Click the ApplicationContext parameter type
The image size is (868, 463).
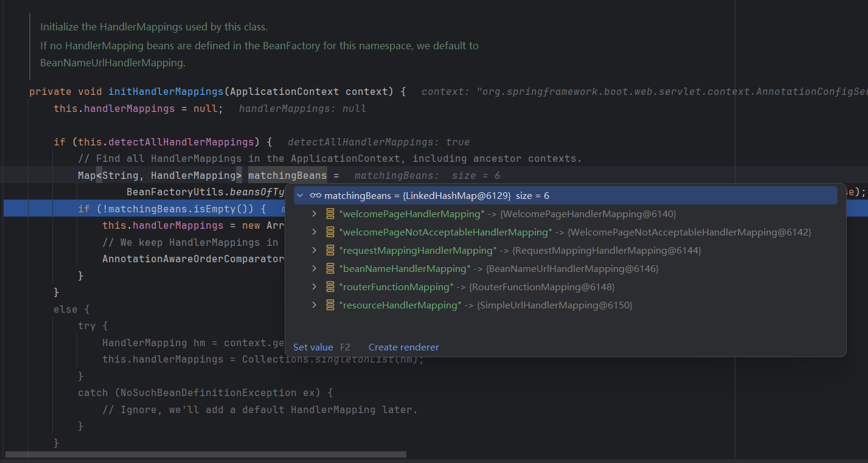coord(284,92)
